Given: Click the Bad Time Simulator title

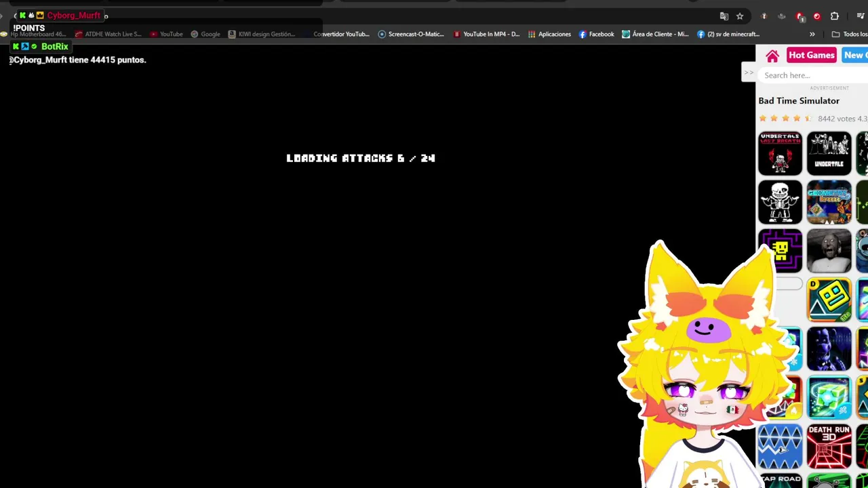Looking at the screenshot, I should pos(799,101).
